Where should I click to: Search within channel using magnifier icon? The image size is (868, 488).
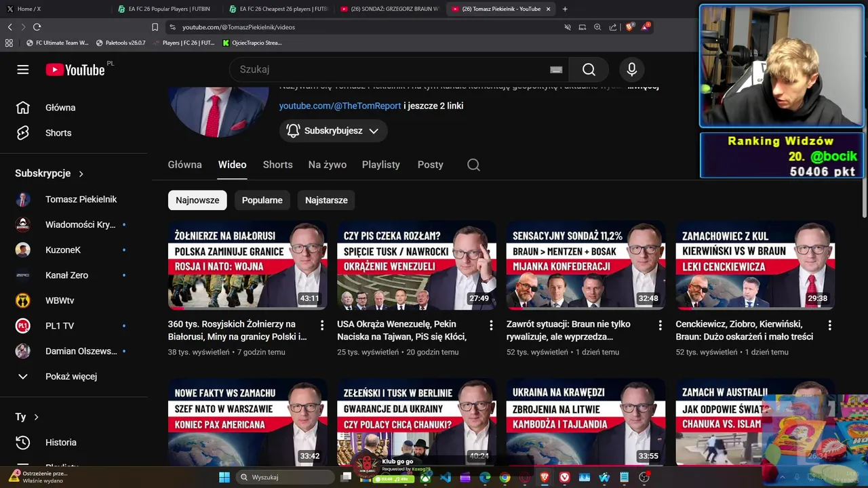coord(473,165)
